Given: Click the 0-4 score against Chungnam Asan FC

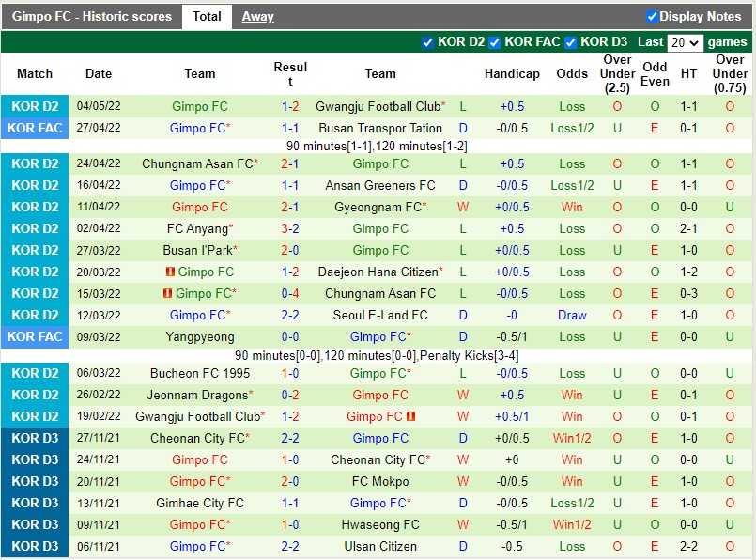Looking at the screenshot, I should pos(290,293).
